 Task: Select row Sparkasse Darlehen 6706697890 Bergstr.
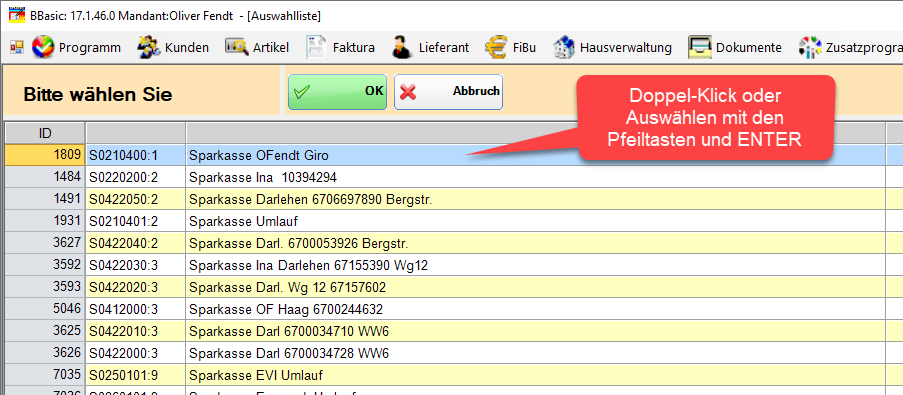click(x=536, y=199)
